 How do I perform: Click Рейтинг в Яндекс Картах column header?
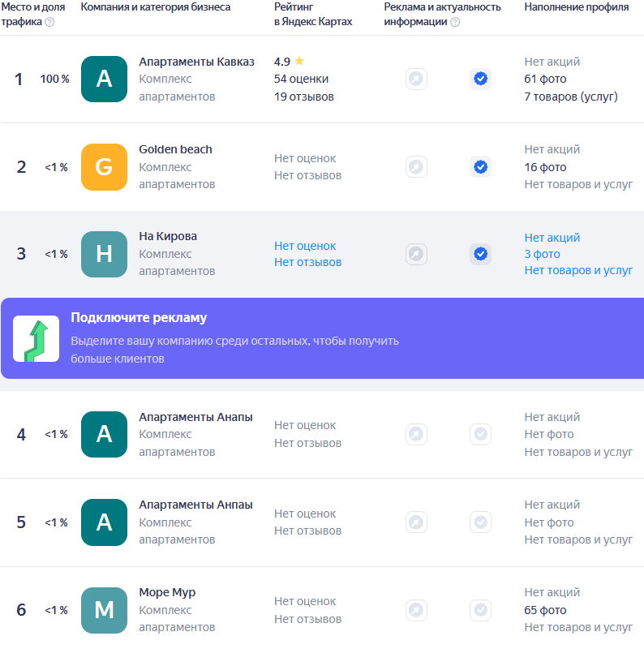click(x=313, y=15)
